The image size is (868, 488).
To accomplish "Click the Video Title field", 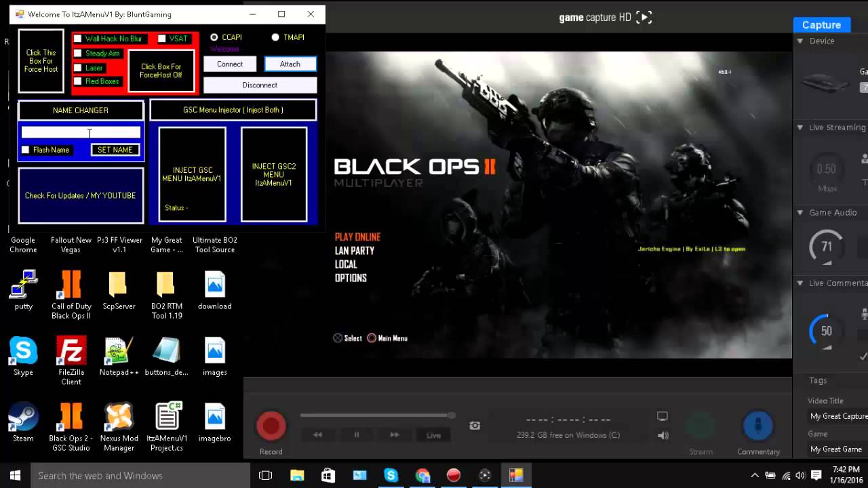I will pyautogui.click(x=837, y=416).
